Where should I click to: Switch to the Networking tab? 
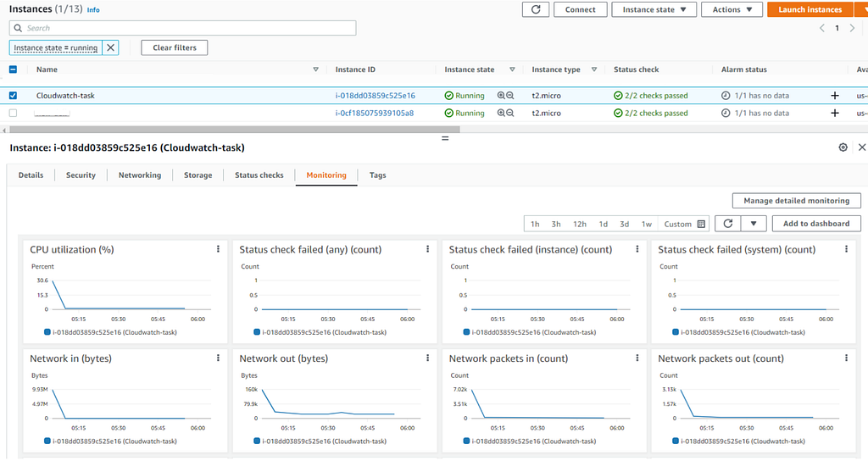[x=140, y=175]
